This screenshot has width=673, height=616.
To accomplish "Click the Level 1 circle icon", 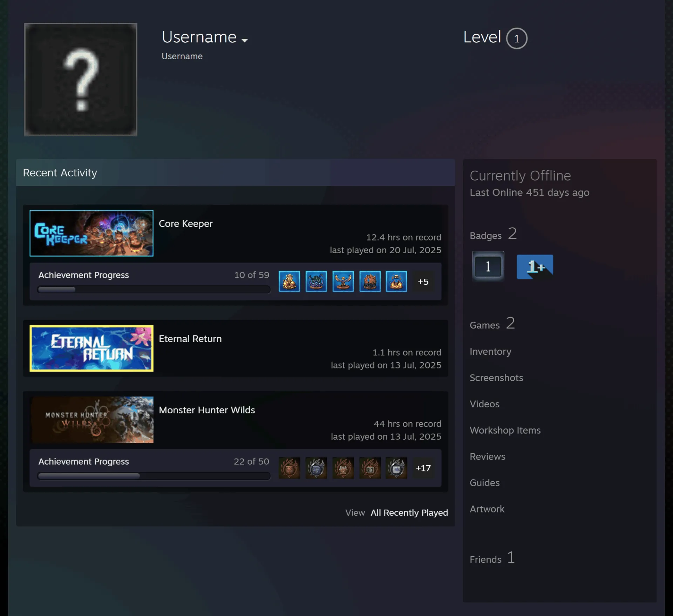I will pos(517,38).
